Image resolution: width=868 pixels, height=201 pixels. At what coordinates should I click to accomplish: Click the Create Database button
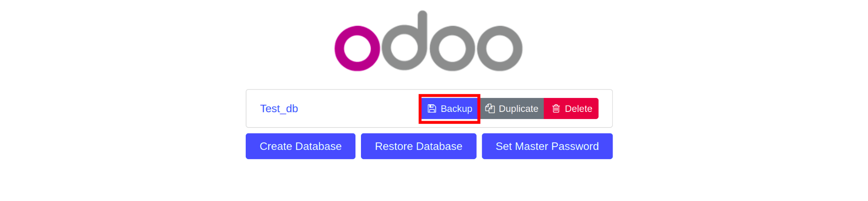[x=301, y=146]
